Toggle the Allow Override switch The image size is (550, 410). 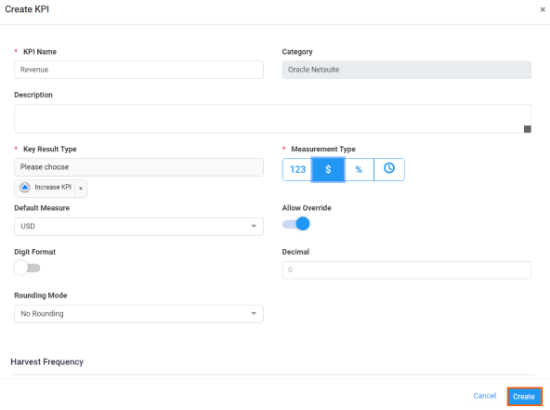click(296, 224)
